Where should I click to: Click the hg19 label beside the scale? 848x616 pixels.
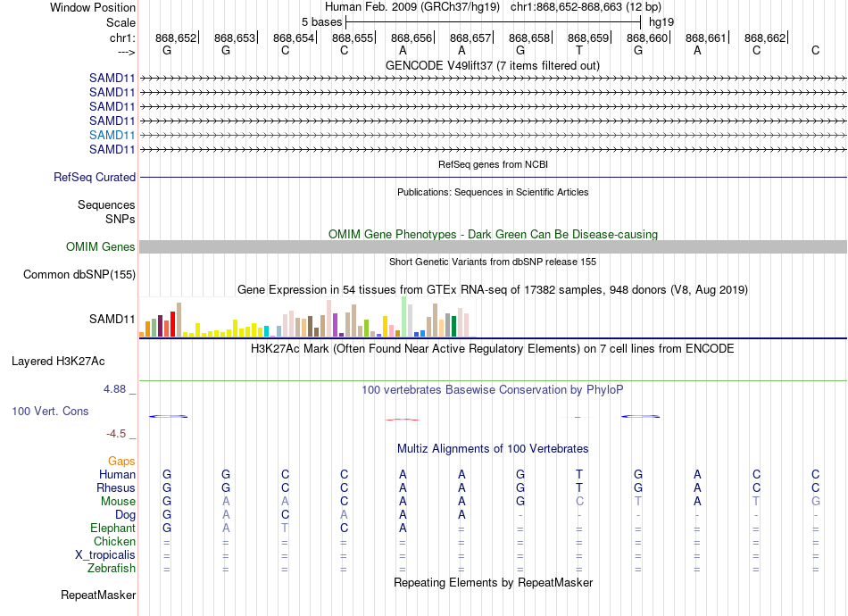click(x=661, y=22)
